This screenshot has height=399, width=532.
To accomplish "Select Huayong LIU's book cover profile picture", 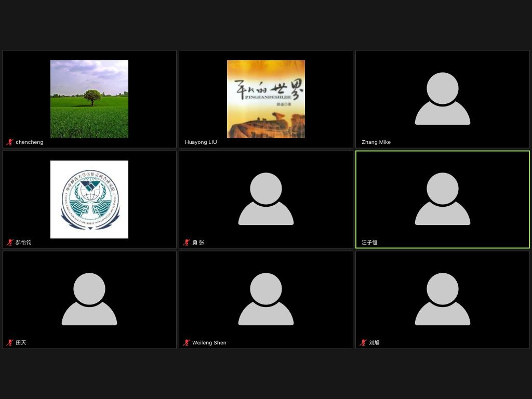I will point(266,99).
